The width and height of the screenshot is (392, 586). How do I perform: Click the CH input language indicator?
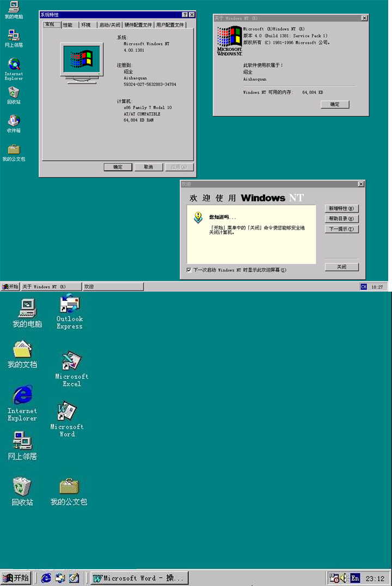364,287
